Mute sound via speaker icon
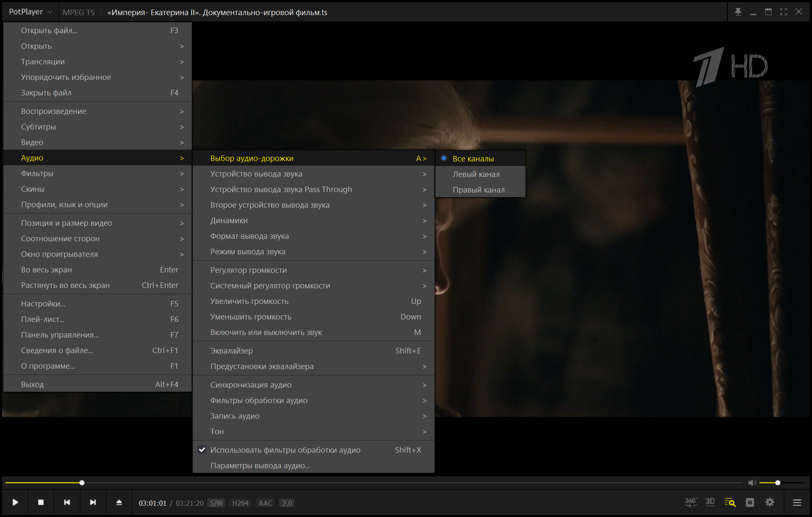 (x=752, y=483)
